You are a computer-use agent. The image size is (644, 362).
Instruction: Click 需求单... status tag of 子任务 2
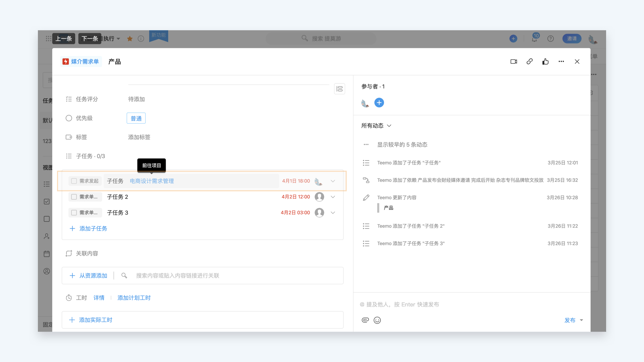[85, 197]
